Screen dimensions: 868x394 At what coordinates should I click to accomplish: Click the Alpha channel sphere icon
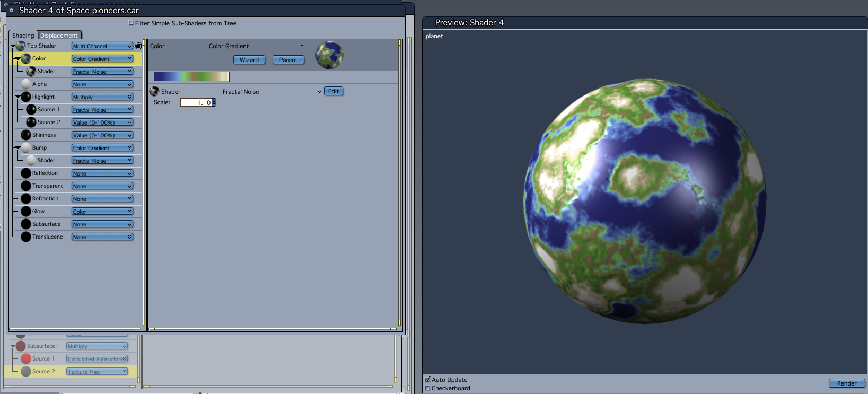point(26,84)
